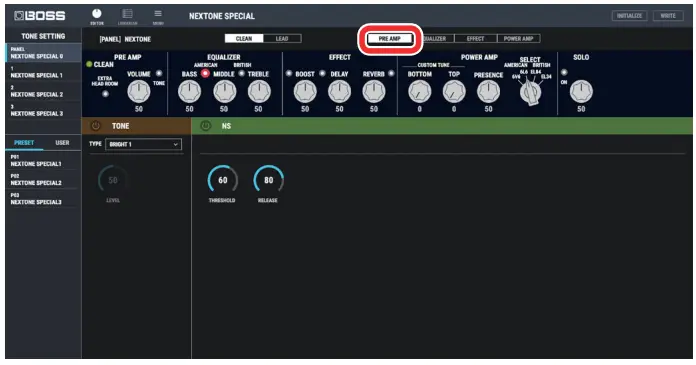Click the Custom Tune Top knob
This screenshot has width=696, height=365.
(454, 91)
